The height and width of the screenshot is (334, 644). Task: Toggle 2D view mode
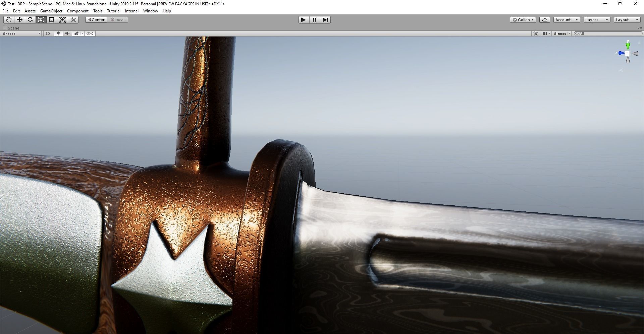pyautogui.click(x=47, y=34)
